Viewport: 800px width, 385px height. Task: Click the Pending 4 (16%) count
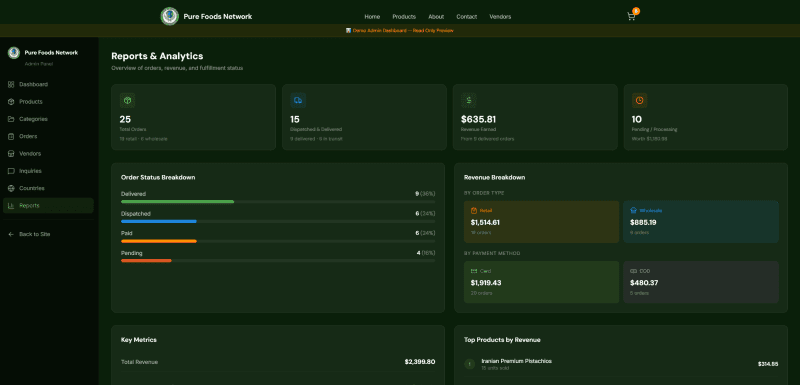(426, 253)
